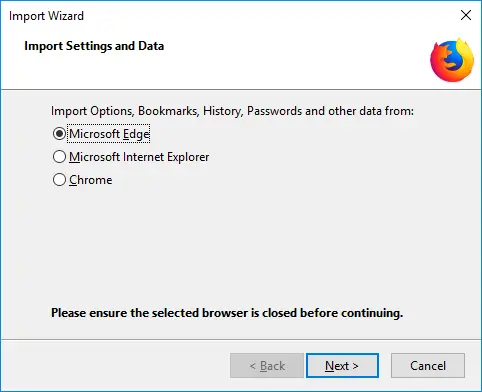Click the word 'closed' in the bold warning

click(279, 313)
